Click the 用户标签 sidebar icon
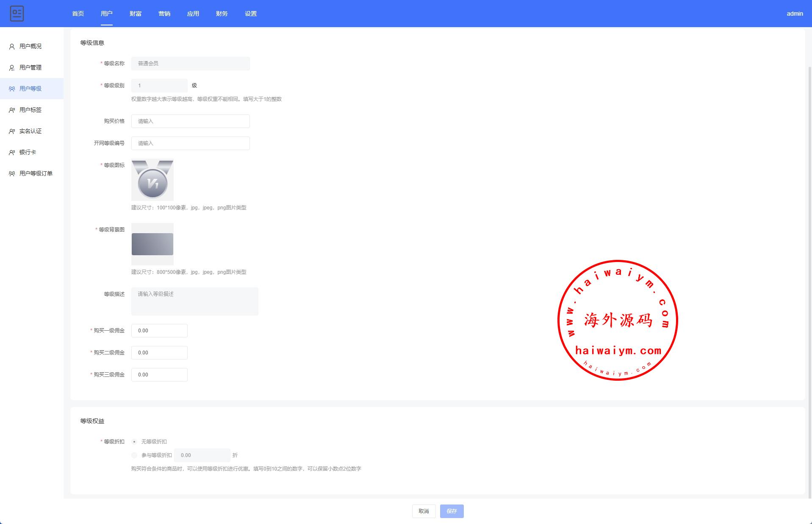Screen dimensions: 812x524 pyautogui.click(x=12, y=110)
